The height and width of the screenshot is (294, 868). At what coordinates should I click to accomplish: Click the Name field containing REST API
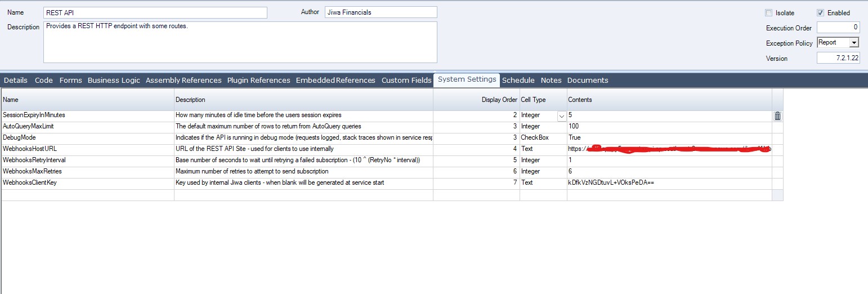point(155,12)
